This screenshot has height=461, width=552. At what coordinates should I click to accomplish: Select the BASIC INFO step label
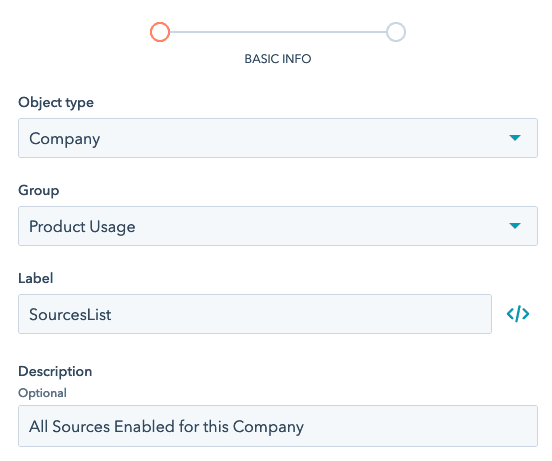click(x=278, y=59)
